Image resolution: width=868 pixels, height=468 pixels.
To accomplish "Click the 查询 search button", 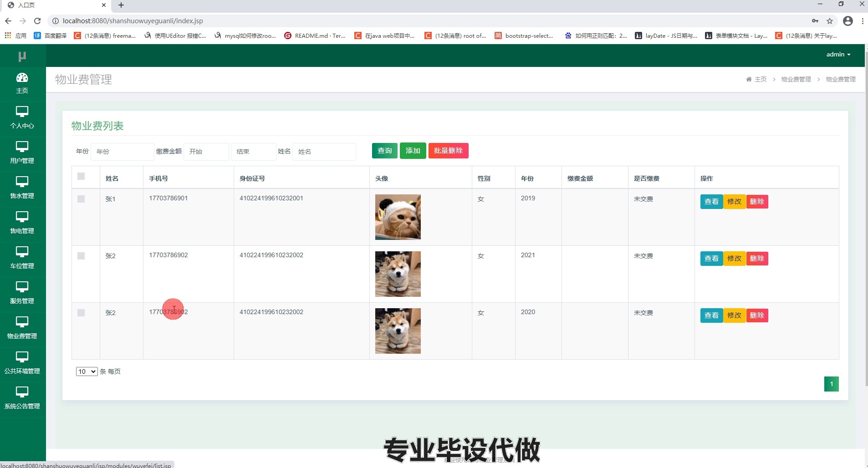I will click(385, 151).
